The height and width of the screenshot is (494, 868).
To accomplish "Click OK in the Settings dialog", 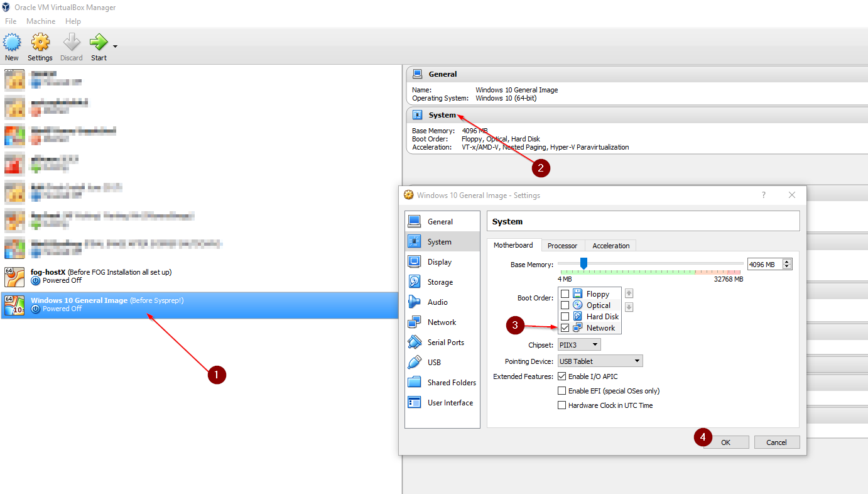I will pos(725,442).
